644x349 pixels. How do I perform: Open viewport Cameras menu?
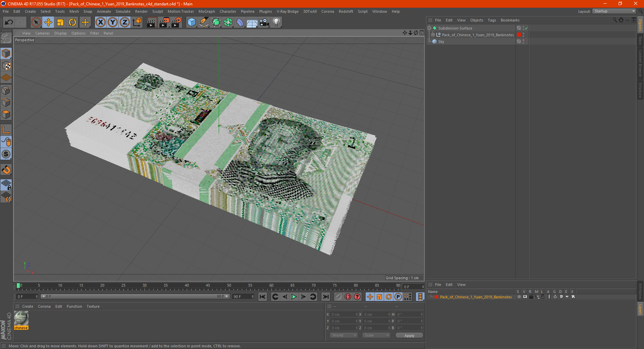(42, 33)
